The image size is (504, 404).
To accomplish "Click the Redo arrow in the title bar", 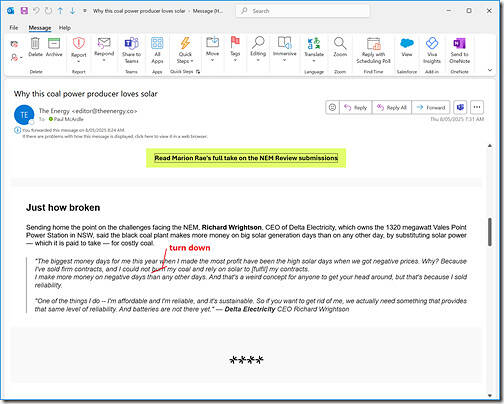I will (48, 11).
